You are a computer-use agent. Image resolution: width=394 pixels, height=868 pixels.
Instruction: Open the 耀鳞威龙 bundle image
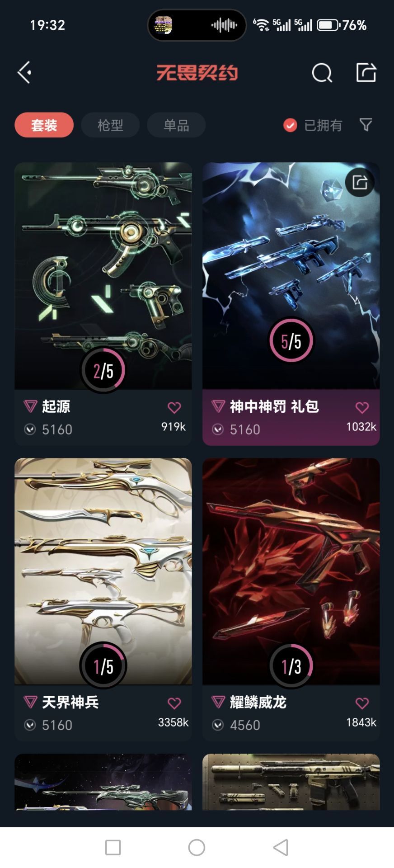[x=291, y=571]
